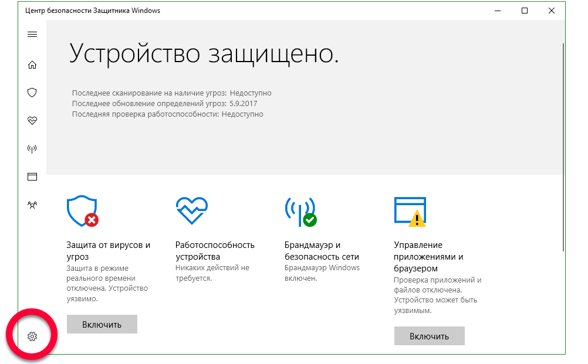Open the sidebar shield virus protection icon
Image resolution: width=588 pixels, height=364 pixels.
pos(32,93)
